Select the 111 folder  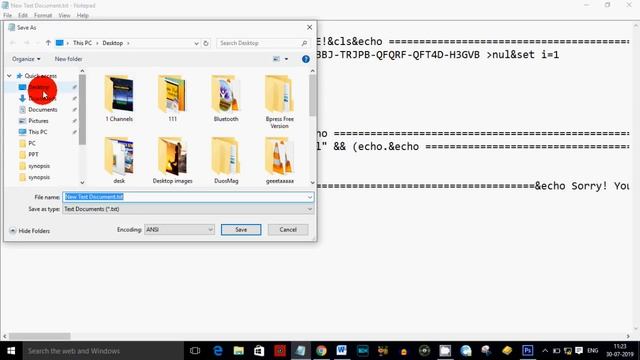pos(173,98)
